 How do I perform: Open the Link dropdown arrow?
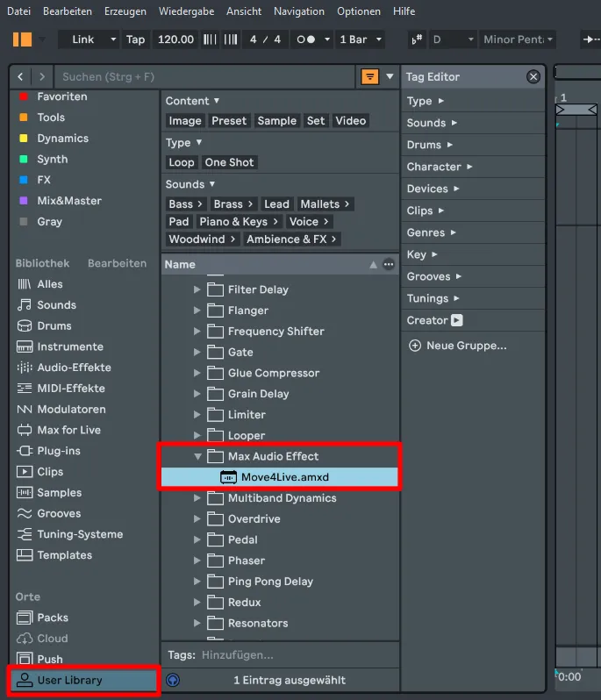click(x=113, y=39)
